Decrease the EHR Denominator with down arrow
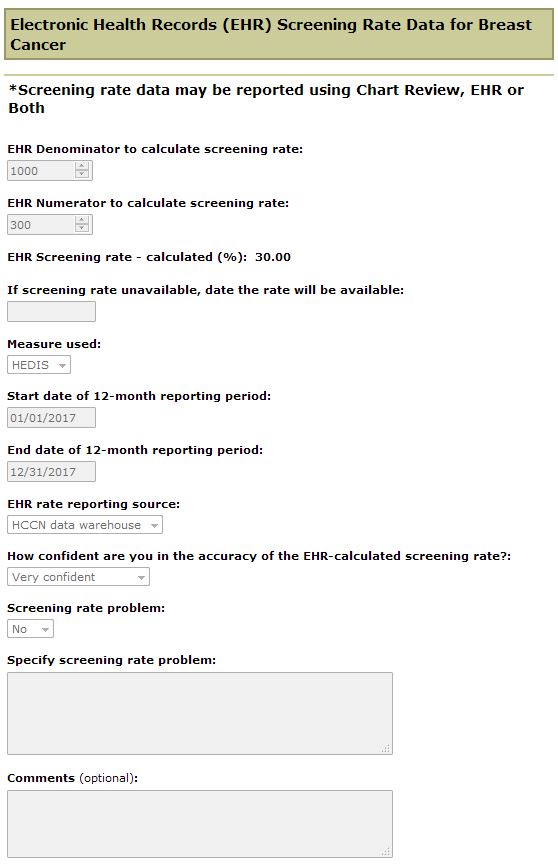Image resolution: width=558 pixels, height=865 pixels. pos(82,174)
